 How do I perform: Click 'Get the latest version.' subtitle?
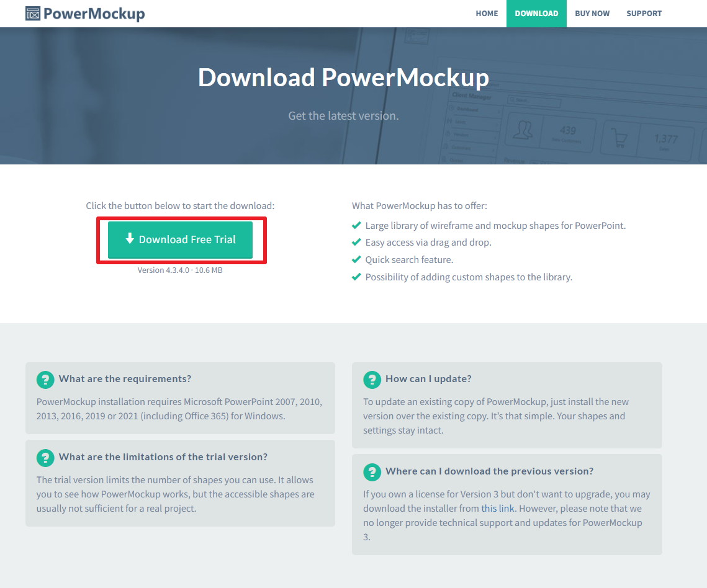click(x=344, y=116)
